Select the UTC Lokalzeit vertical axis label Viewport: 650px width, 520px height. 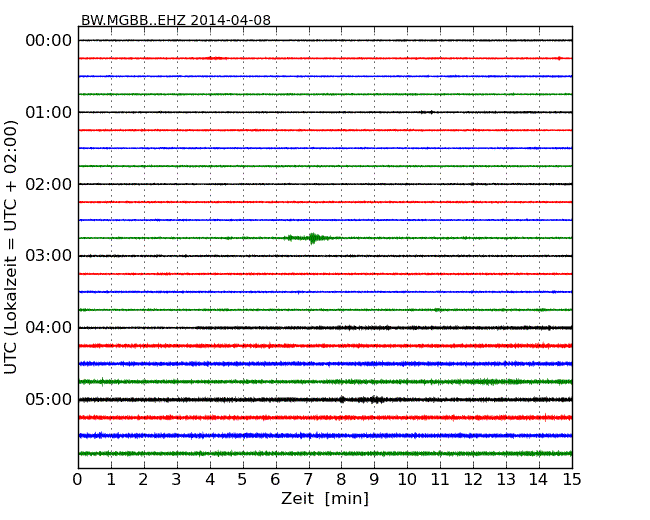(x=11, y=247)
